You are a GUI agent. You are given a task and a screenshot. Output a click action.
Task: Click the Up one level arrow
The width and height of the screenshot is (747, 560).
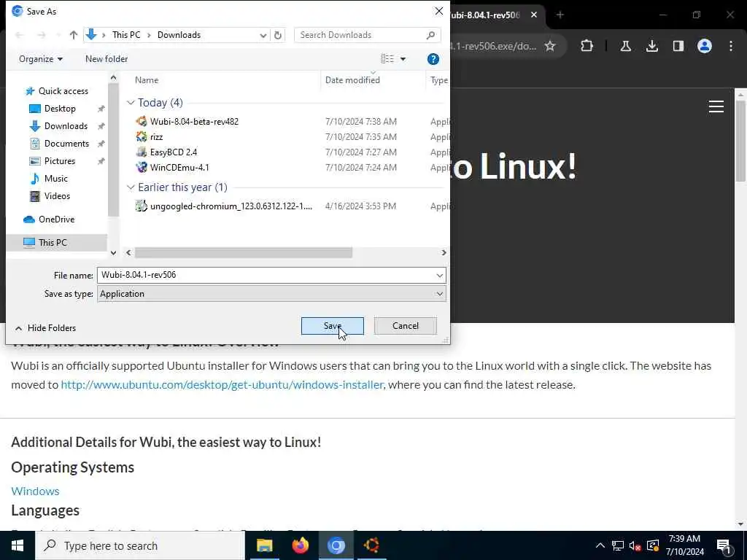74,35
